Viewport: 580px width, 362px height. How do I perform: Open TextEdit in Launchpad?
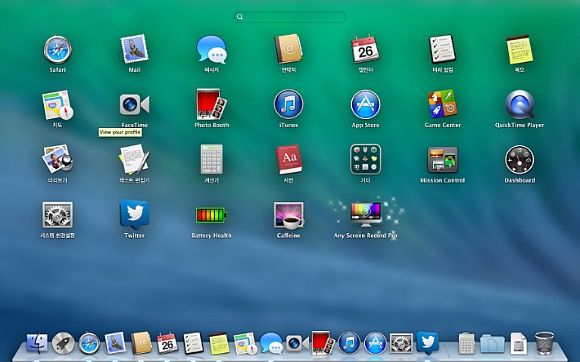tap(134, 159)
